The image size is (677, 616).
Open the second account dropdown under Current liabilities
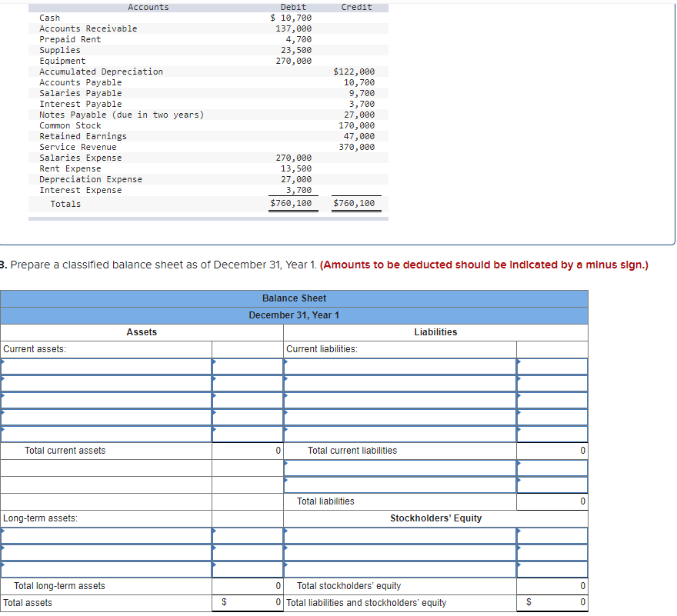click(400, 383)
